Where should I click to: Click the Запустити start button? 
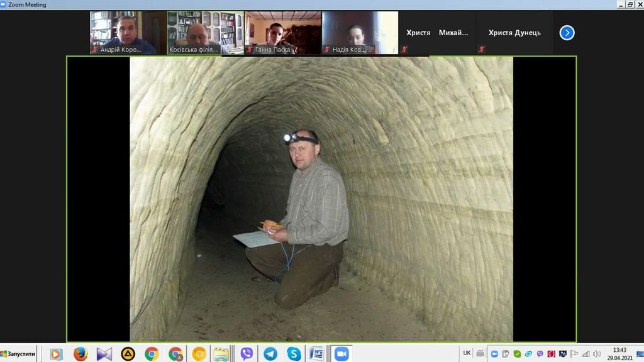[18, 354]
